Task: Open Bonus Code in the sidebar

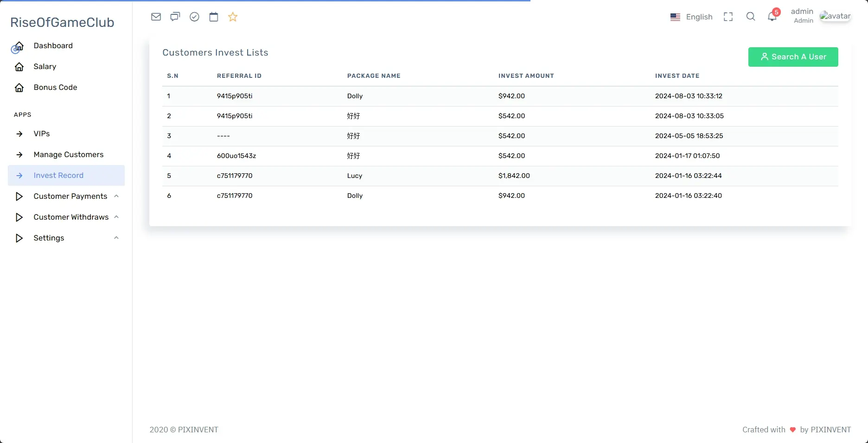Action: coord(55,88)
